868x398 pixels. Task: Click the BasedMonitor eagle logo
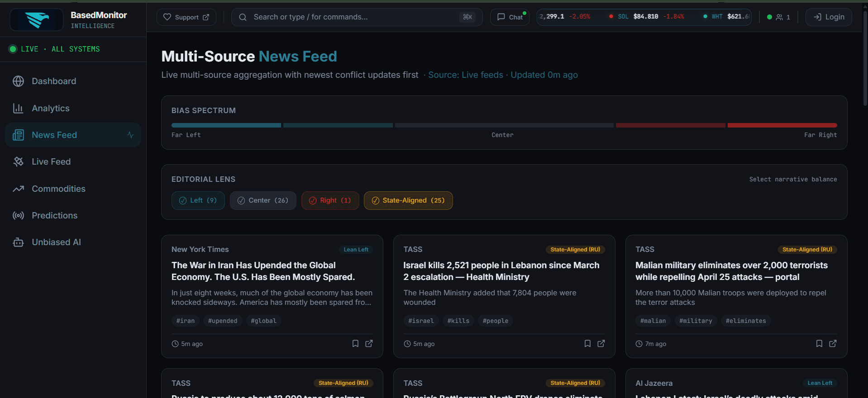click(37, 20)
